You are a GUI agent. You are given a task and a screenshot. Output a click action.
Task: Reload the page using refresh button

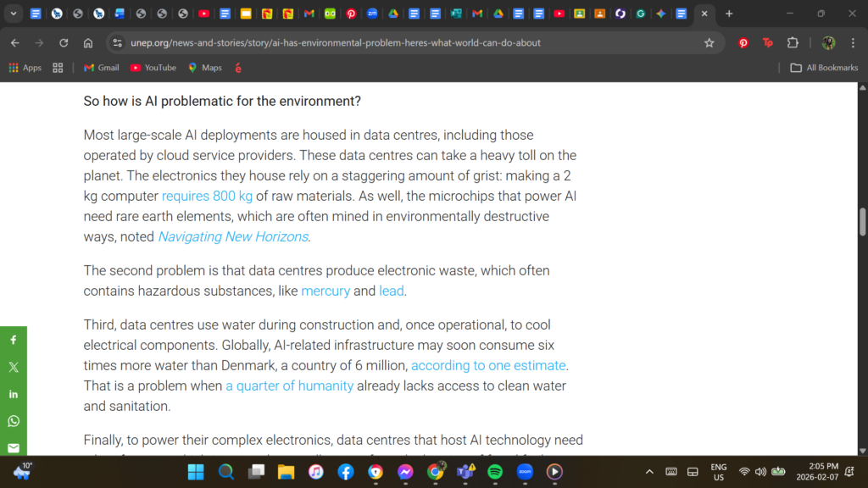(x=64, y=43)
